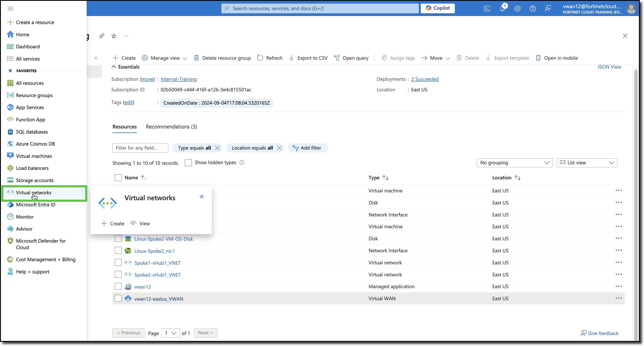Open the top bar feedback icon
This screenshot has width=644, height=346.
[548, 8]
